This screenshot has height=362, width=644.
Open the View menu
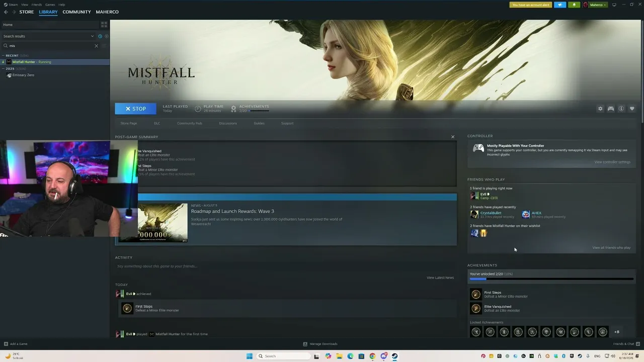coord(25,5)
